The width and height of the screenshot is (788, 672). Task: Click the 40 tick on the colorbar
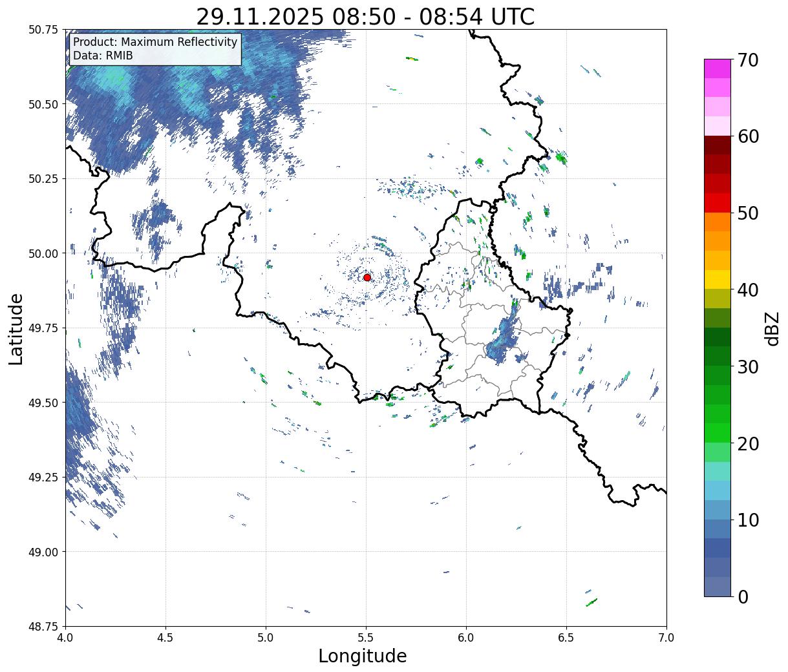point(747,289)
